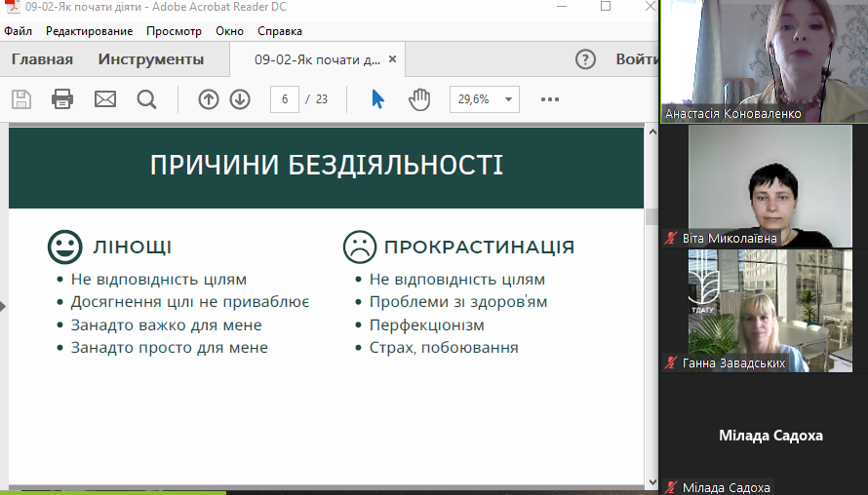Click the page number input field
The height and width of the screenshot is (495, 868).
(284, 98)
